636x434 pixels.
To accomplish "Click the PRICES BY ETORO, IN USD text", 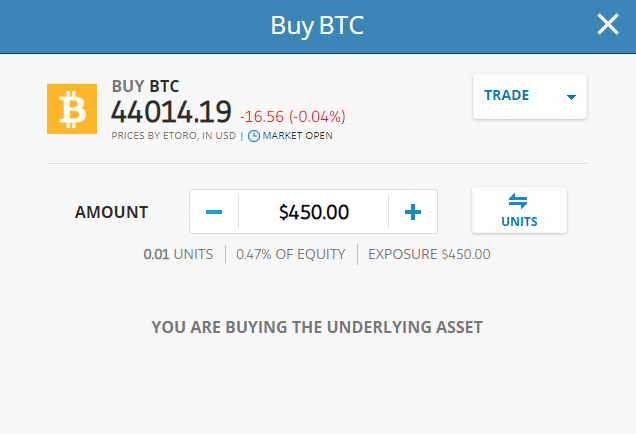I will pos(173,135).
